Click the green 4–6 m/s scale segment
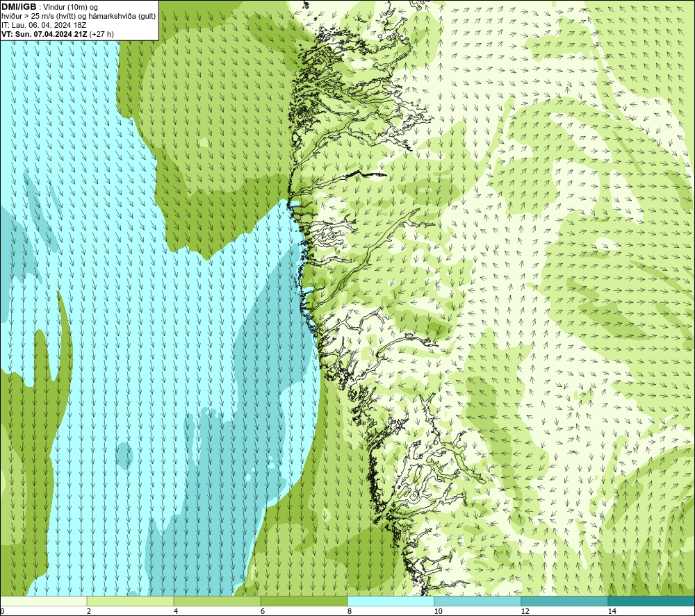The height and width of the screenshot is (616, 695). pos(217,601)
